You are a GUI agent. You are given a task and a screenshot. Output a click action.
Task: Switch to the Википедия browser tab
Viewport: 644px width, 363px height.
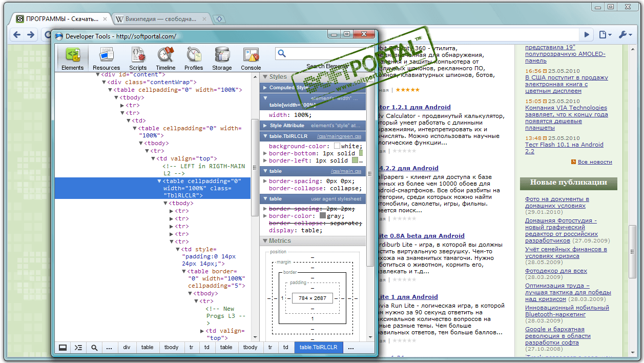[x=161, y=19]
